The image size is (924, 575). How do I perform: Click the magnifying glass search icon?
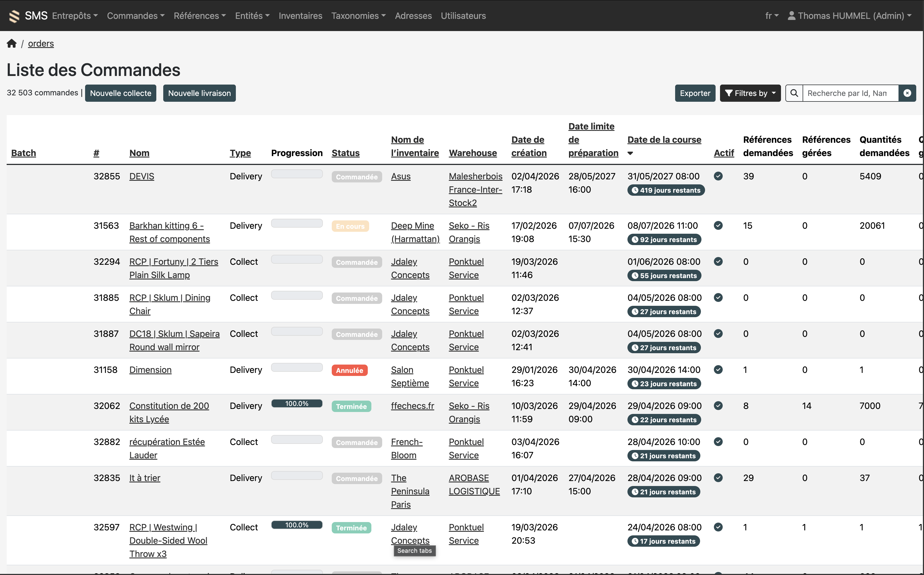(x=794, y=93)
